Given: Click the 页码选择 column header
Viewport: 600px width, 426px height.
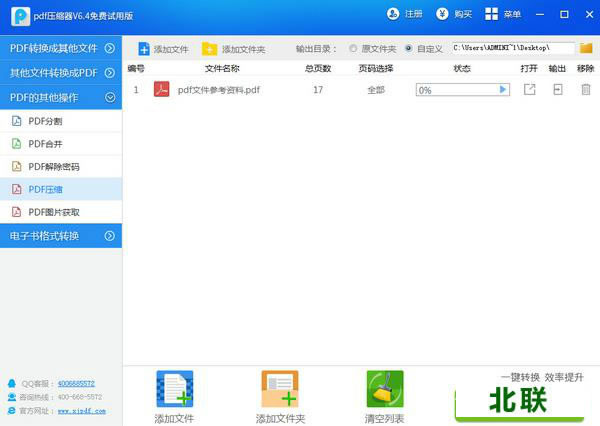Looking at the screenshot, I should coord(376,69).
